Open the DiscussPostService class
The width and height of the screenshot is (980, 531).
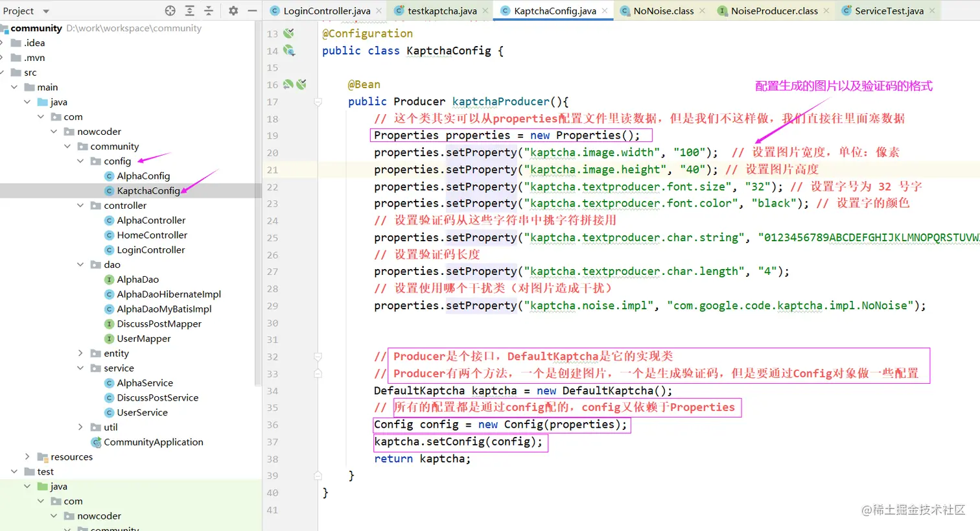[x=157, y=397]
